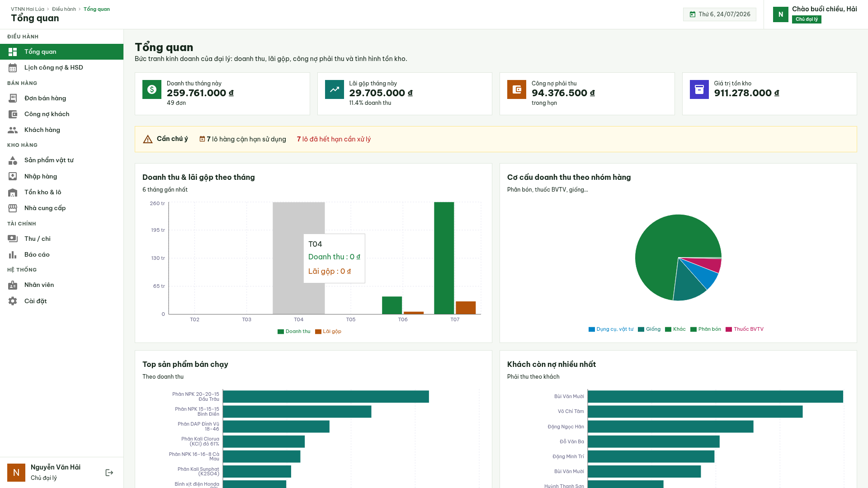Click the logout icon beside Nguyễn Văn Hải
This screenshot has height=488, width=868.
[109, 473]
